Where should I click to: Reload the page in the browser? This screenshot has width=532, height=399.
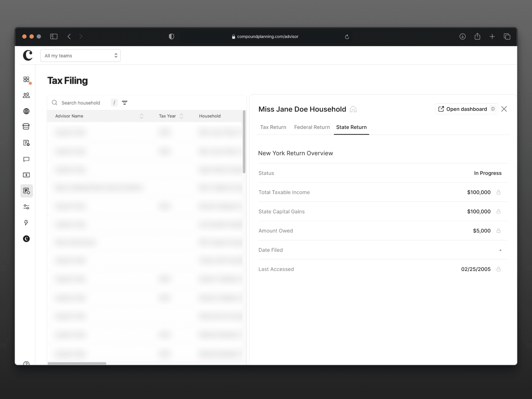(347, 37)
